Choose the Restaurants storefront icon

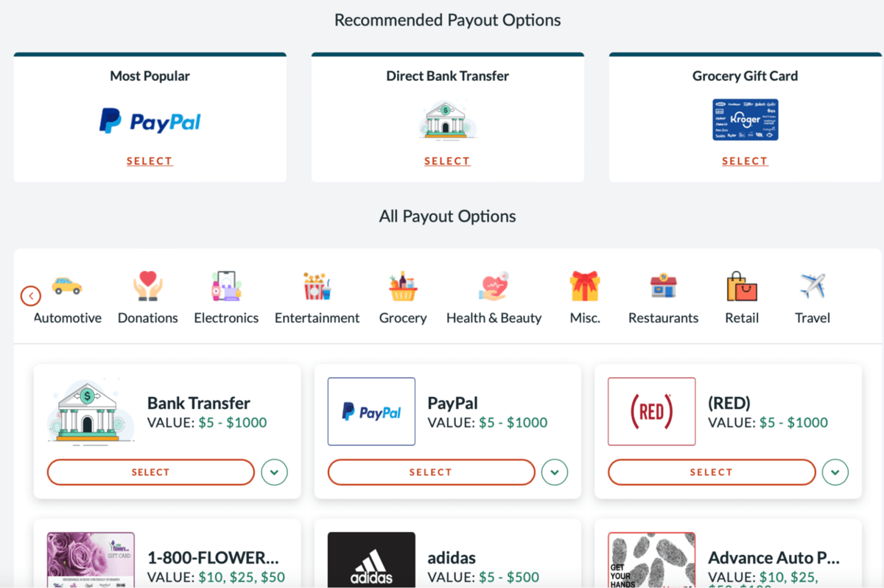[x=663, y=286]
